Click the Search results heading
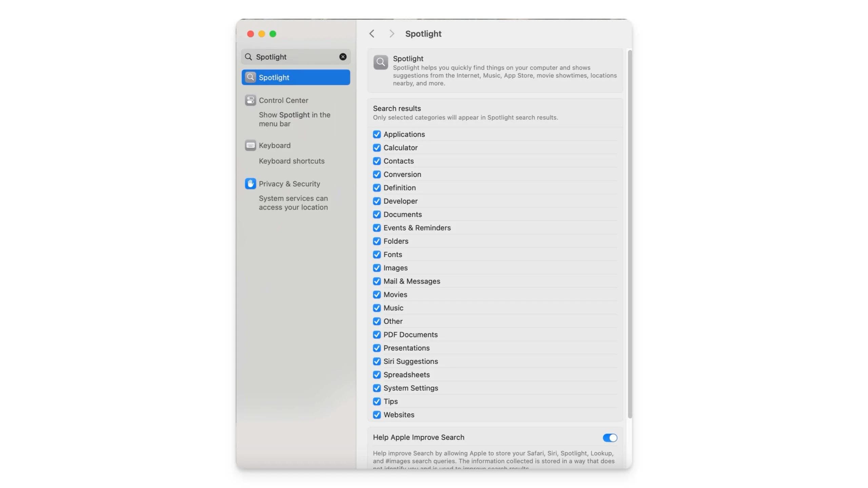Viewport: 868px width, 488px height. click(x=397, y=108)
